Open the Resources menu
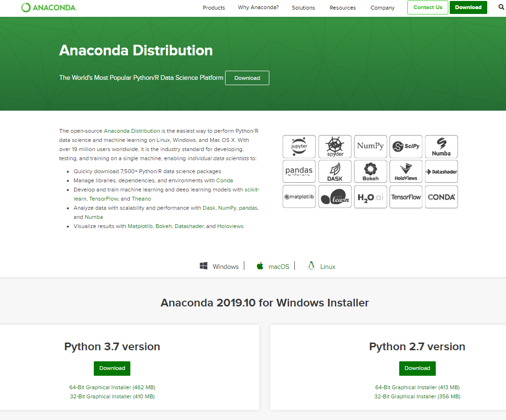 click(x=343, y=8)
